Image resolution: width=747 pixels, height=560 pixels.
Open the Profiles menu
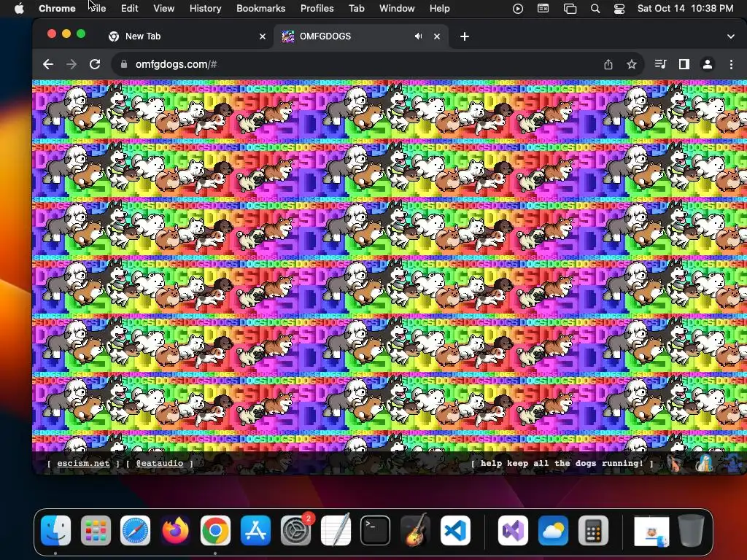317,8
